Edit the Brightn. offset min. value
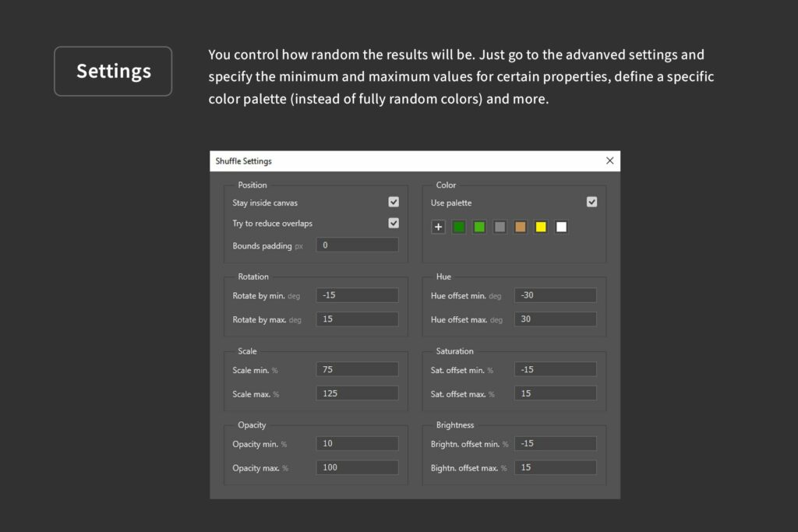798x532 pixels. (555, 442)
